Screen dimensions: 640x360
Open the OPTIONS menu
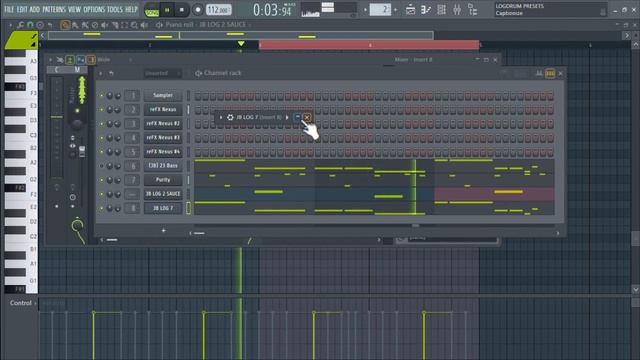(94, 9)
